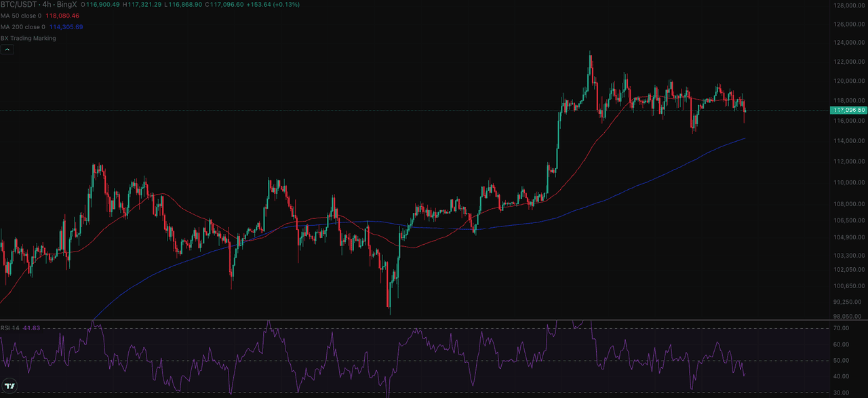Open the TradingView logo badge
This screenshot has width=868, height=398.
click(x=11, y=387)
